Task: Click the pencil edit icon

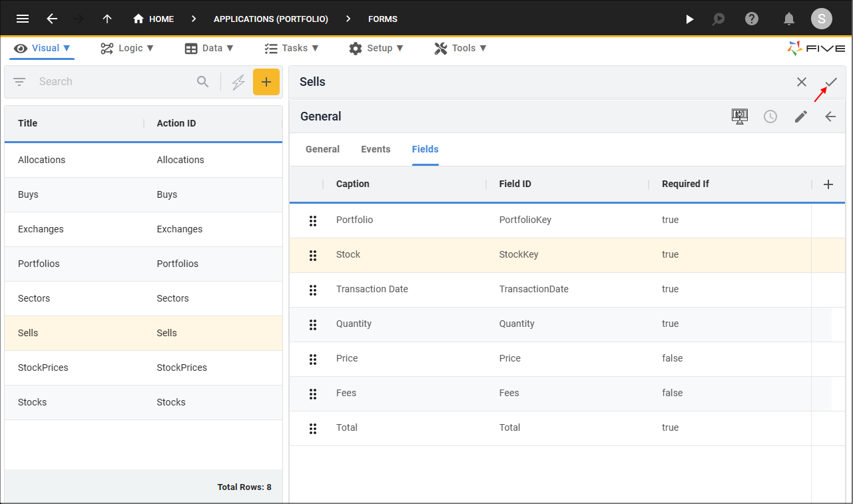Action: point(801,117)
